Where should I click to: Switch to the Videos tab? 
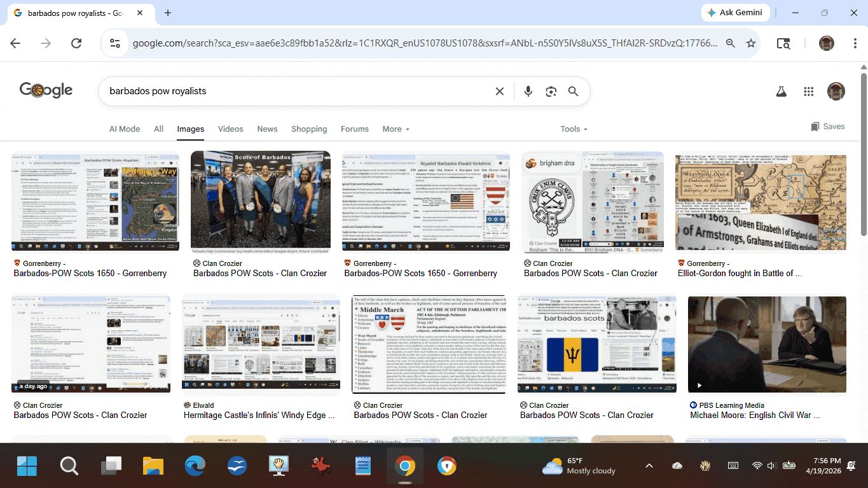coord(230,129)
